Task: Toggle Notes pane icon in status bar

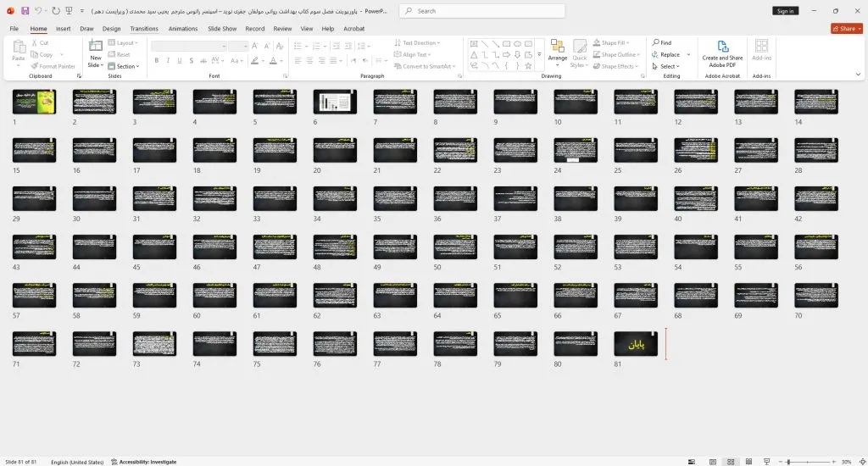Action: 692,462
